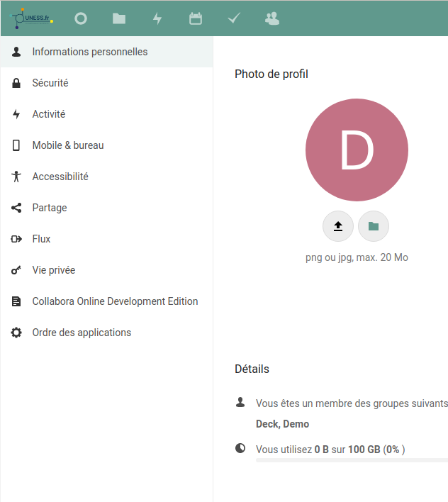448x502 pixels.
Task: Open the Calendar app icon
Action: [196, 18]
